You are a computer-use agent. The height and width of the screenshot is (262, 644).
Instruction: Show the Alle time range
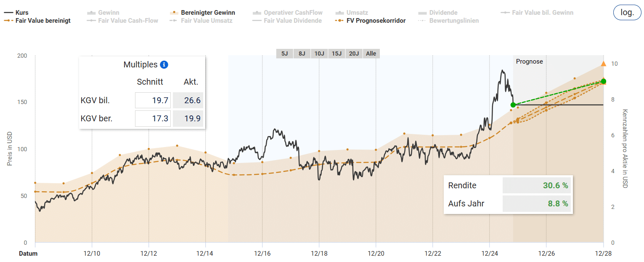371,53
